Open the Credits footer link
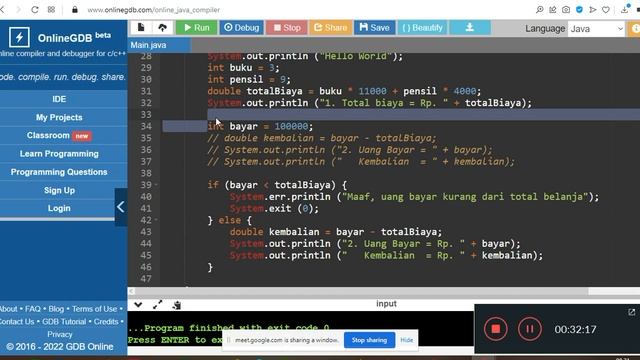Viewport: 640px width, 360px height. click(x=106, y=322)
